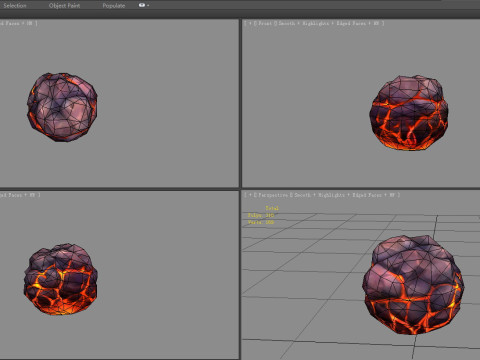Select the lava rock in the Perspective viewport
The image size is (480, 360).
click(413, 285)
